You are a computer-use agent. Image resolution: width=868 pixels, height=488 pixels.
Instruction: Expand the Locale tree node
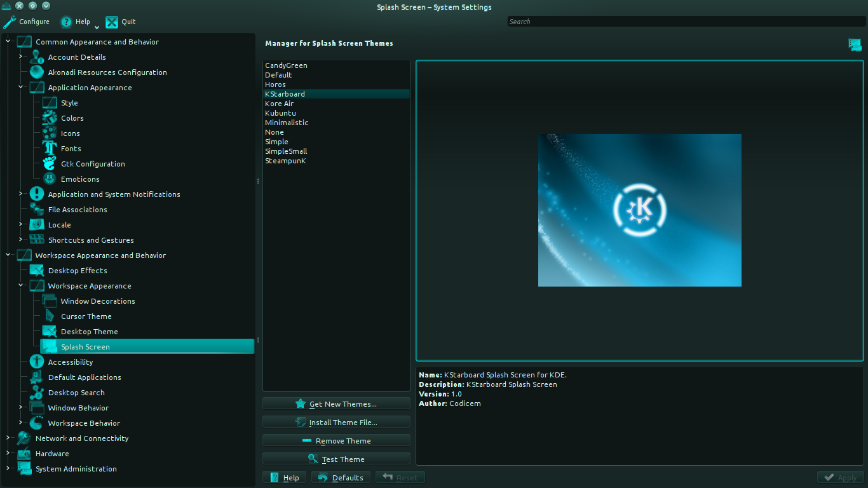[x=21, y=225]
